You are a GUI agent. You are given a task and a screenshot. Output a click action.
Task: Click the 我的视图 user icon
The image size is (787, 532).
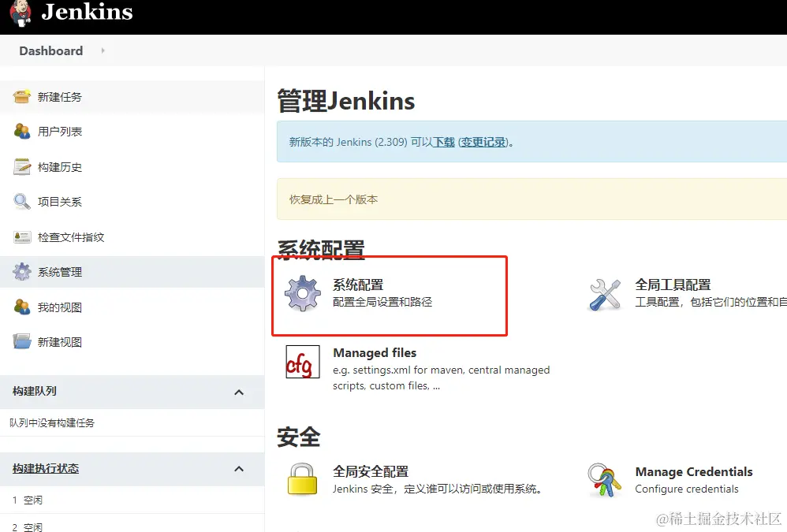(x=21, y=307)
